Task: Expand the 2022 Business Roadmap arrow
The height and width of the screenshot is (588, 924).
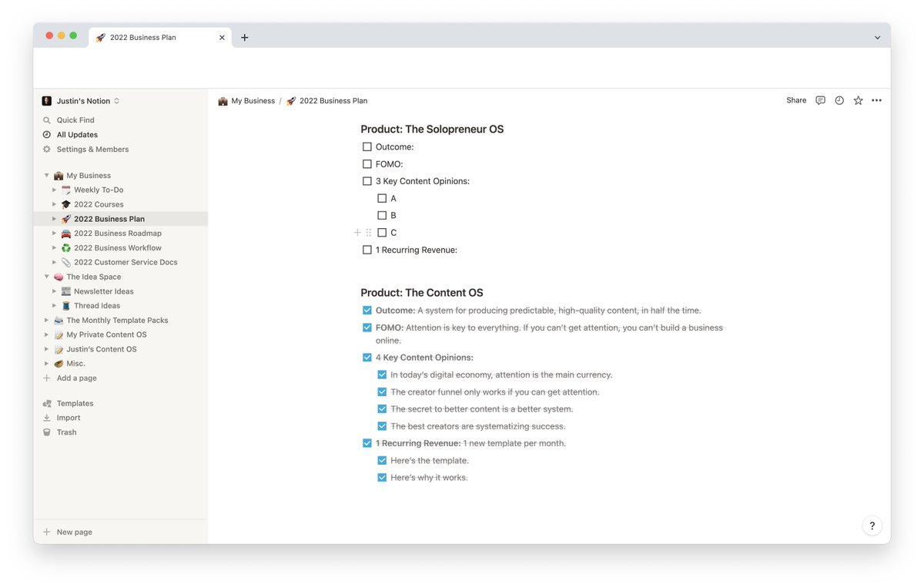Action: coord(54,234)
